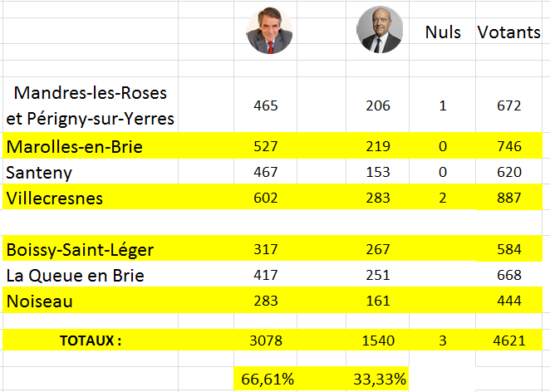Viewport: 550px width, 392px height.
Task: Click the Noiseau row label
Action: pos(40,301)
